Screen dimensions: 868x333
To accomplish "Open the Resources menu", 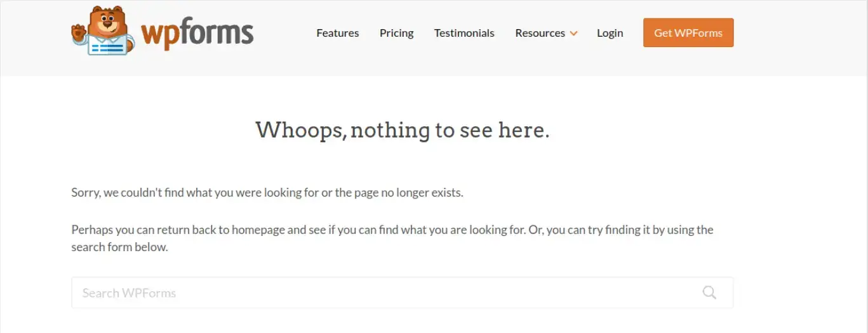I will coord(540,33).
